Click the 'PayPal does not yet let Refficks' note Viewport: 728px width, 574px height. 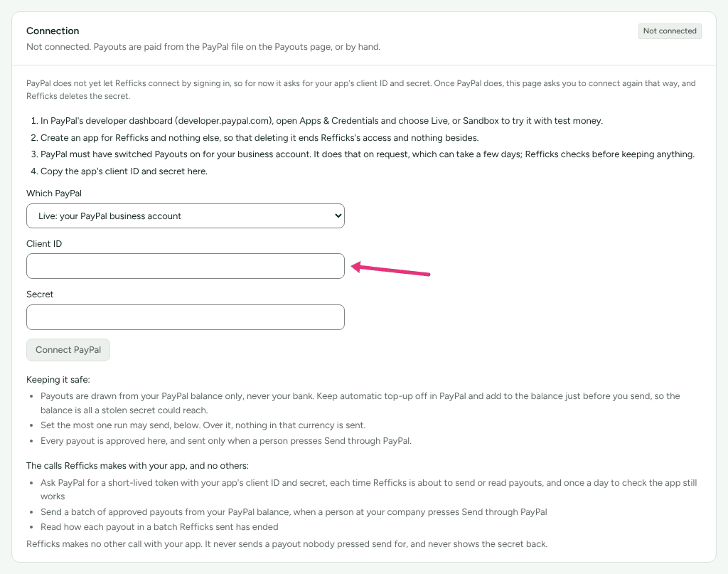pyautogui.click(x=360, y=90)
